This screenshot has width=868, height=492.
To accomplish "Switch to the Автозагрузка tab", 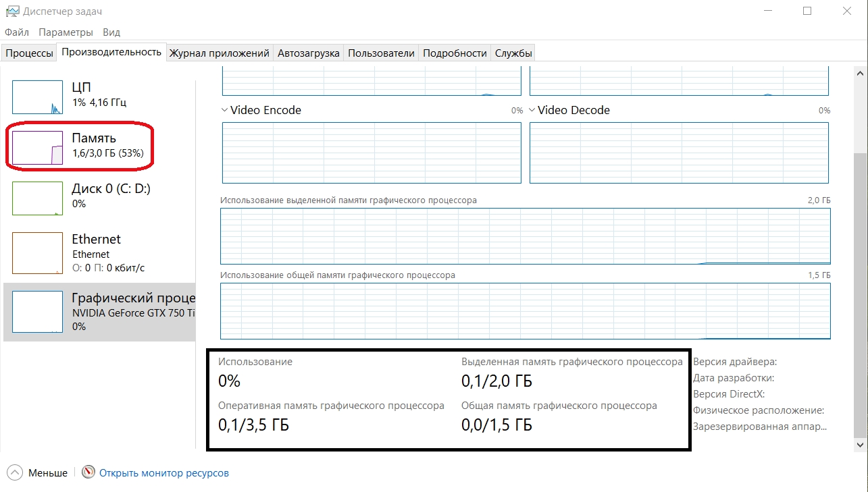I will coord(309,53).
